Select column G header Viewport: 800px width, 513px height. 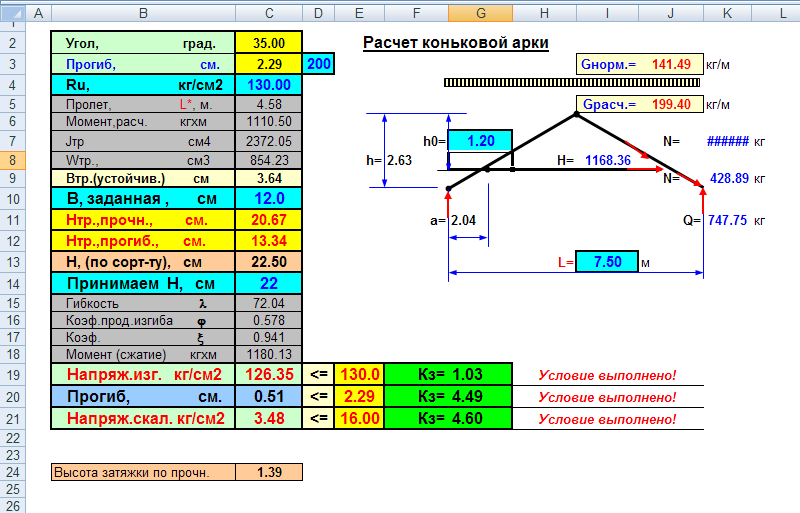pyautogui.click(x=481, y=13)
